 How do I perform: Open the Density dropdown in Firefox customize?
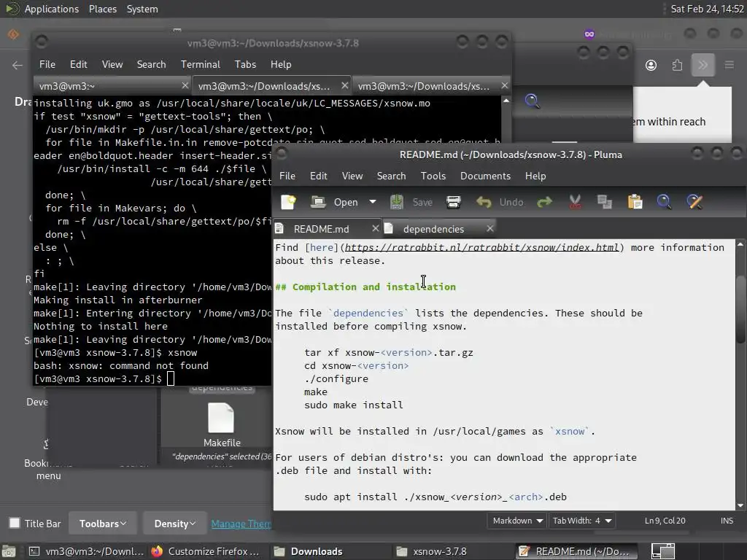[x=175, y=524]
